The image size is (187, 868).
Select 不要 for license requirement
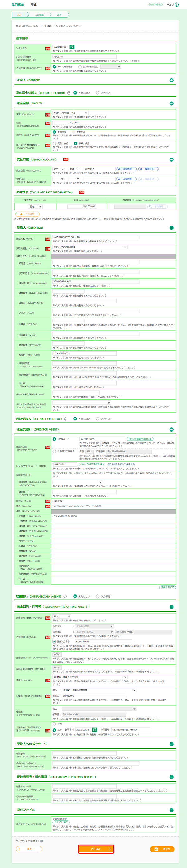click(x=54, y=723)
